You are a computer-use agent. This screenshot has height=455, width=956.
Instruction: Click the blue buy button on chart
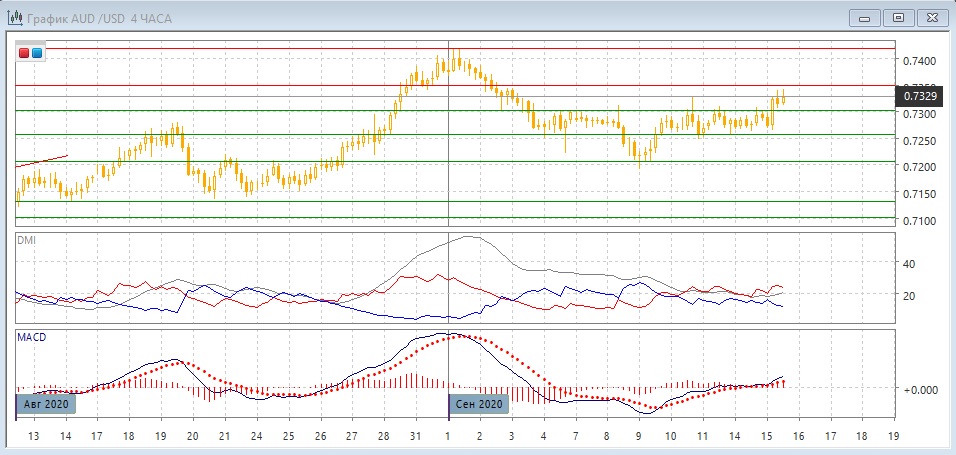37,52
